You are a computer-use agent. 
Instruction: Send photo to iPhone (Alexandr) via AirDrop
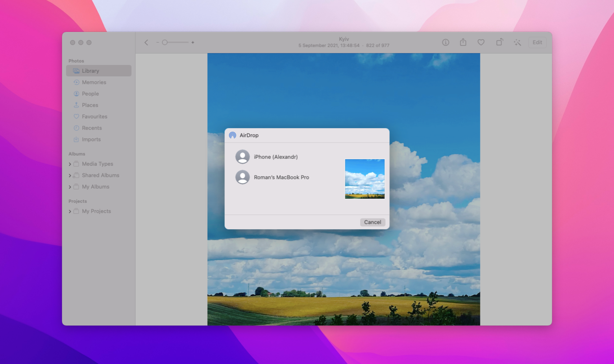276,156
